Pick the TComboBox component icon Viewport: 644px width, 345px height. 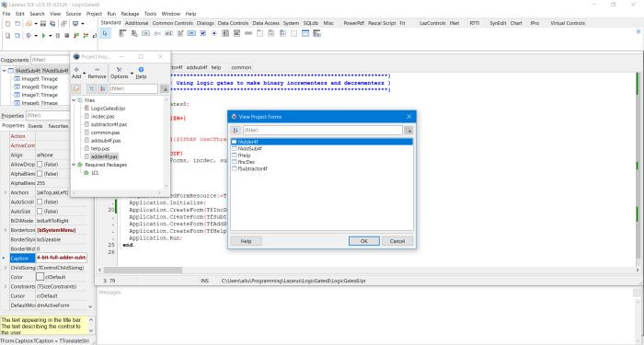(237, 33)
